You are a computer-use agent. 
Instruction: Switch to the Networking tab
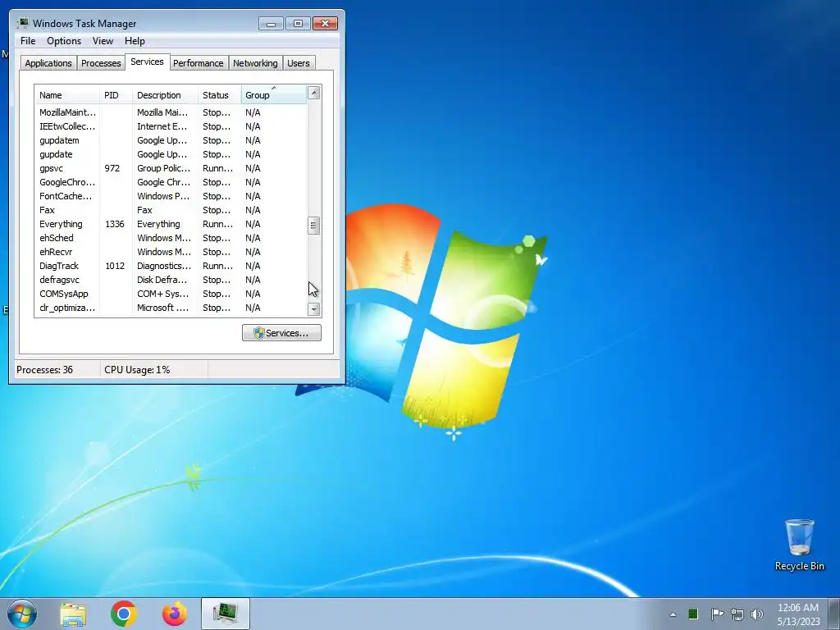pos(255,63)
